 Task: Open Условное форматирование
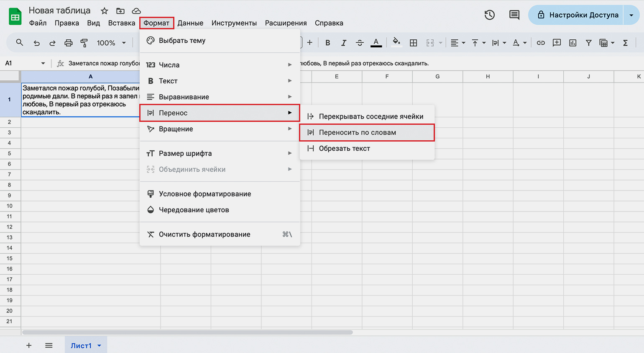(220, 194)
